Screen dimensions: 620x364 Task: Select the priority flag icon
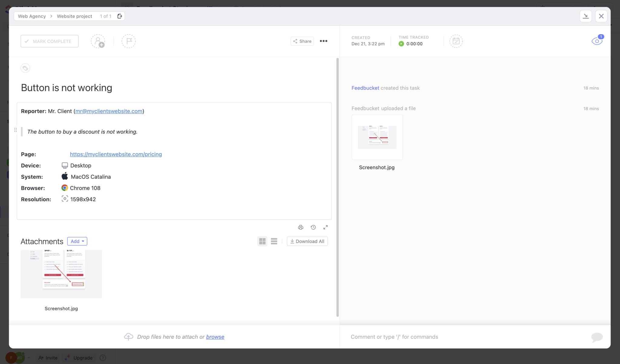(128, 41)
